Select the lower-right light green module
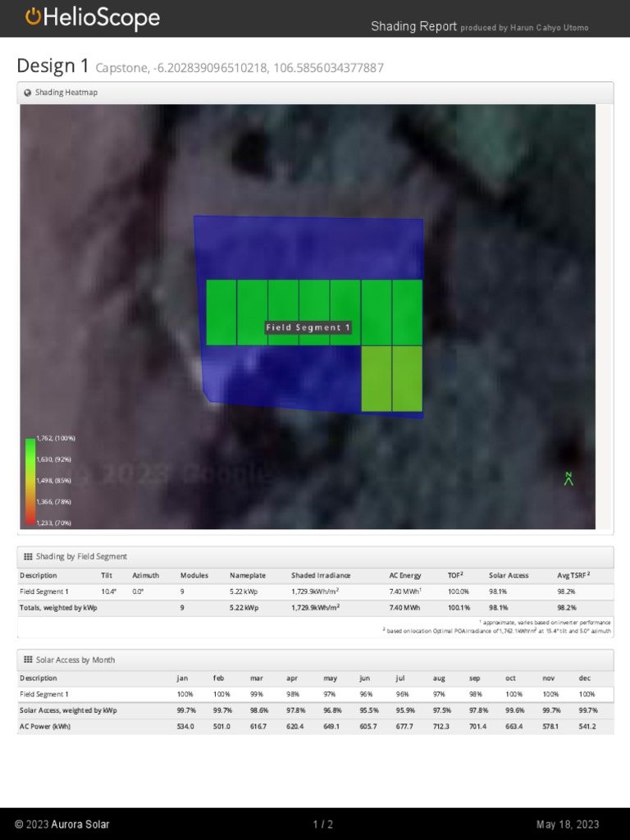 click(407, 379)
